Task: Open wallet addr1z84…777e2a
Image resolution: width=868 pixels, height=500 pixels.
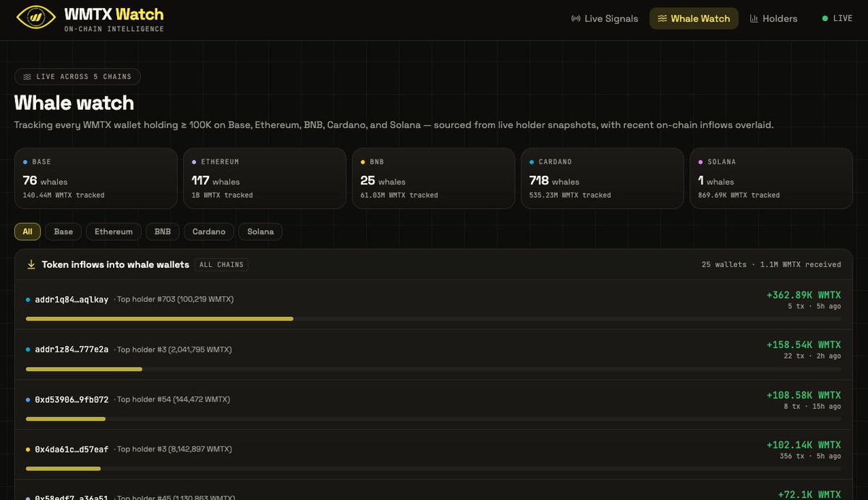Action: pos(72,349)
